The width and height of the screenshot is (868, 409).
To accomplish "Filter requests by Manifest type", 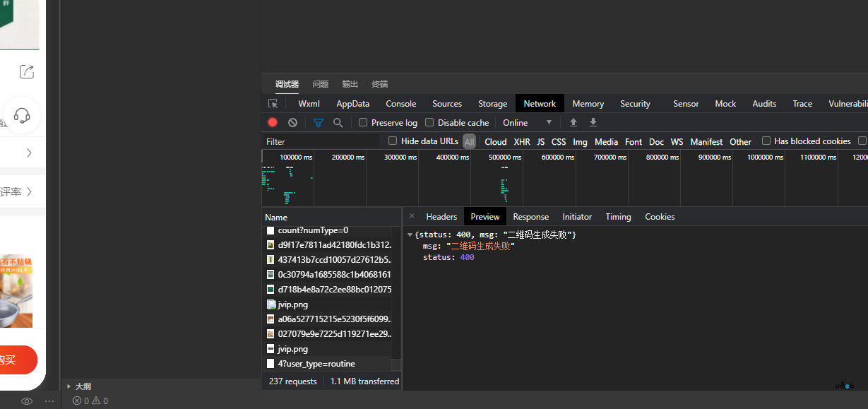I will (706, 142).
